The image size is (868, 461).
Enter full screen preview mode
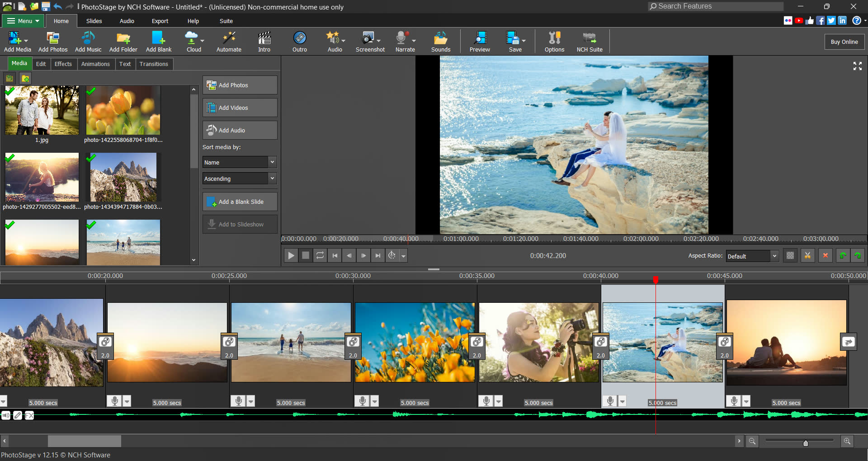pyautogui.click(x=858, y=66)
